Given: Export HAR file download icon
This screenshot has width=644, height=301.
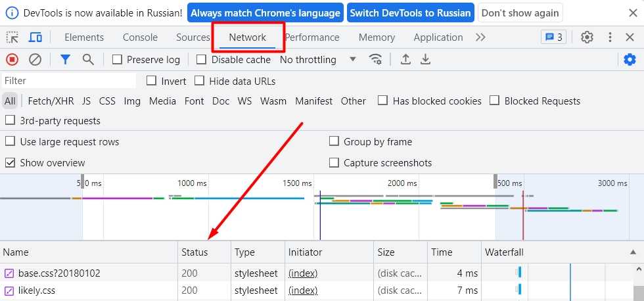Looking at the screenshot, I should tap(426, 60).
